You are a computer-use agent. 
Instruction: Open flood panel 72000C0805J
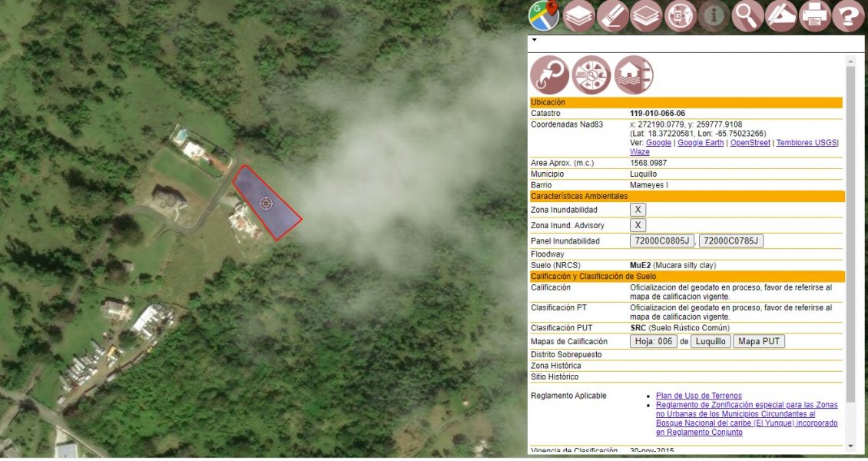(x=661, y=241)
